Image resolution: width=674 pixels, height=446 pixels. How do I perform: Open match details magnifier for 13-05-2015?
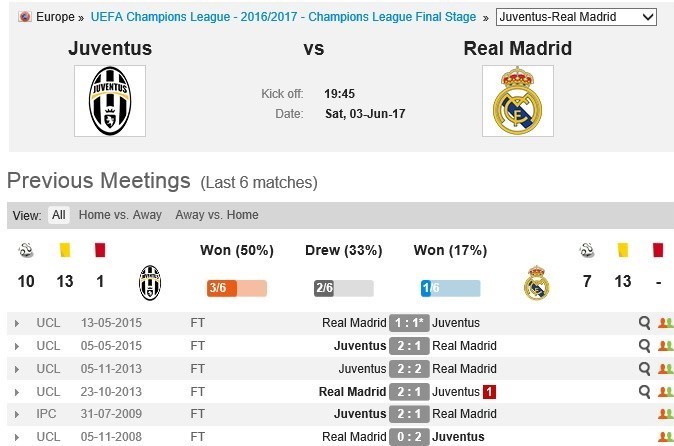click(x=646, y=323)
